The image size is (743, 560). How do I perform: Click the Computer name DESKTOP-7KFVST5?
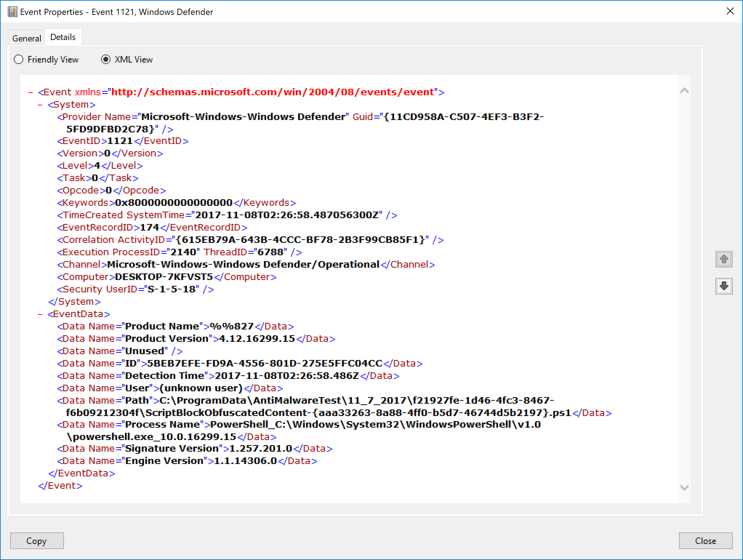164,277
